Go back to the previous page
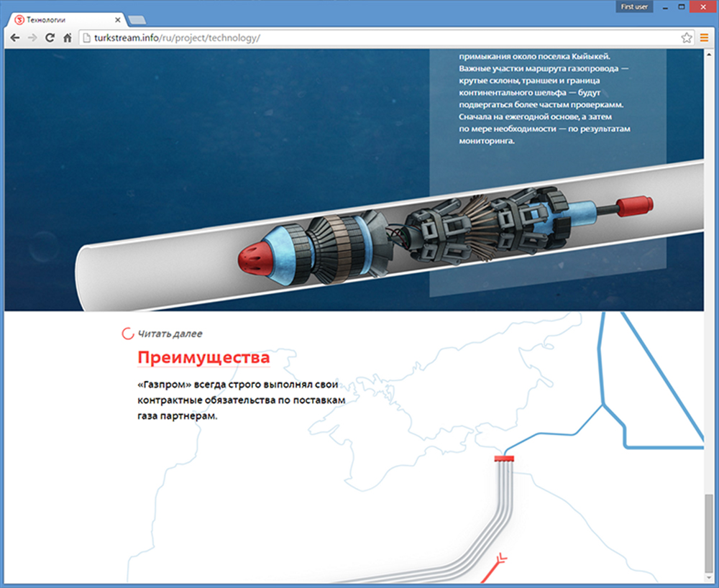This screenshot has height=588, width=719. pos(15,37)
